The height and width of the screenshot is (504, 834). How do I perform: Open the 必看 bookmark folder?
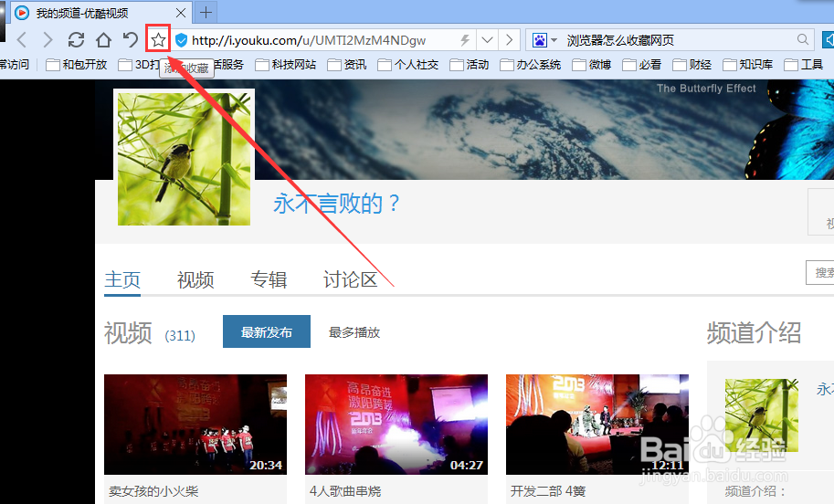coord(642,65)
